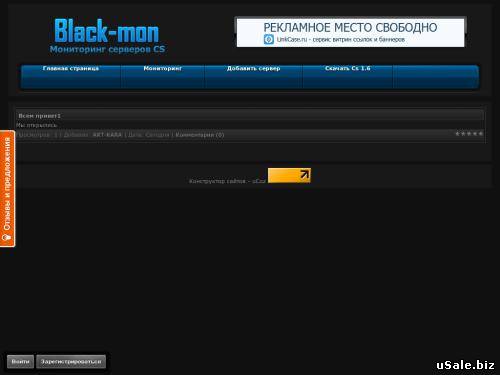
Task: Open the post titled 'Всем привет1'
Action: click(x=39, y=116)
